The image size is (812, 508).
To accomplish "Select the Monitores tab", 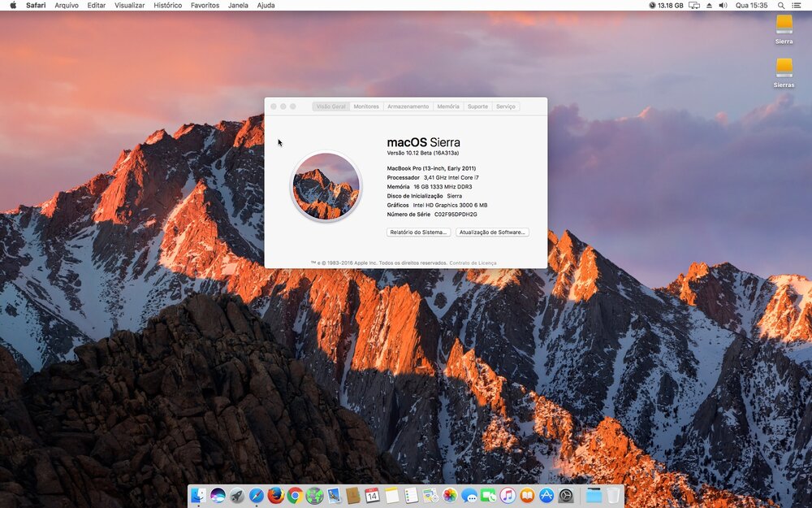I will [x=366, y=106].
